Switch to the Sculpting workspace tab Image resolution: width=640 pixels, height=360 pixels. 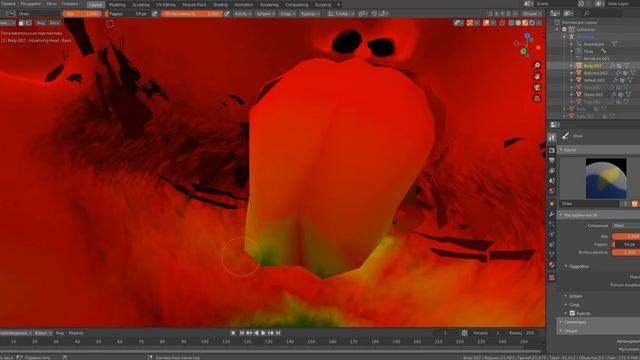141,4
